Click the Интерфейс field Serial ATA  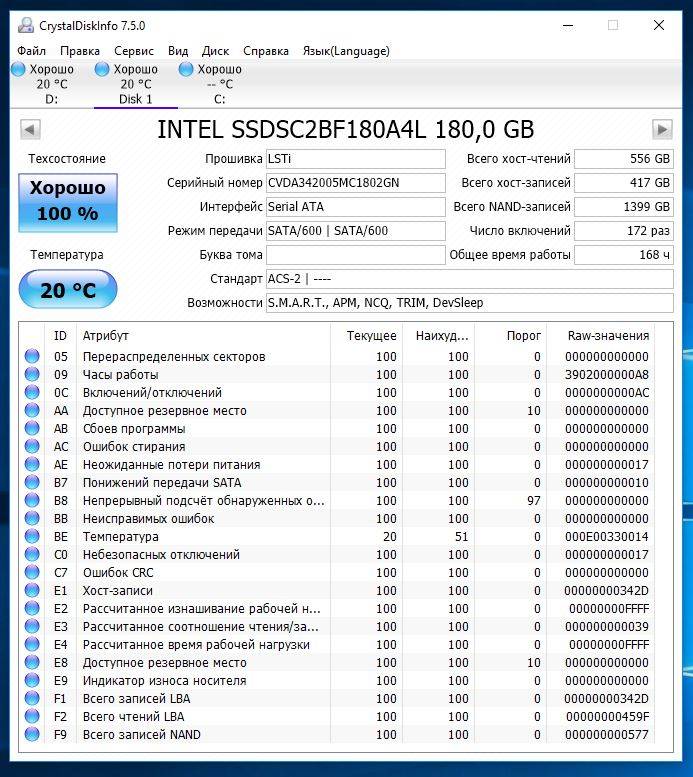tap(355, 207)
